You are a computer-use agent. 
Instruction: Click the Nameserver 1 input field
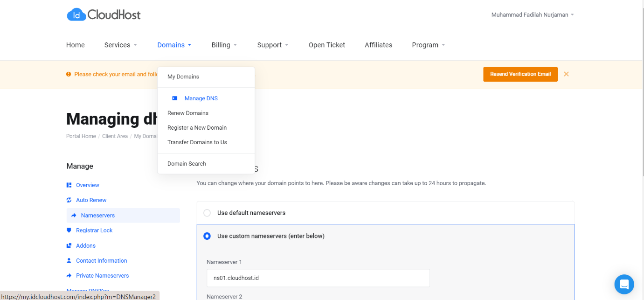pyautogui.click(x=318, y=278)
